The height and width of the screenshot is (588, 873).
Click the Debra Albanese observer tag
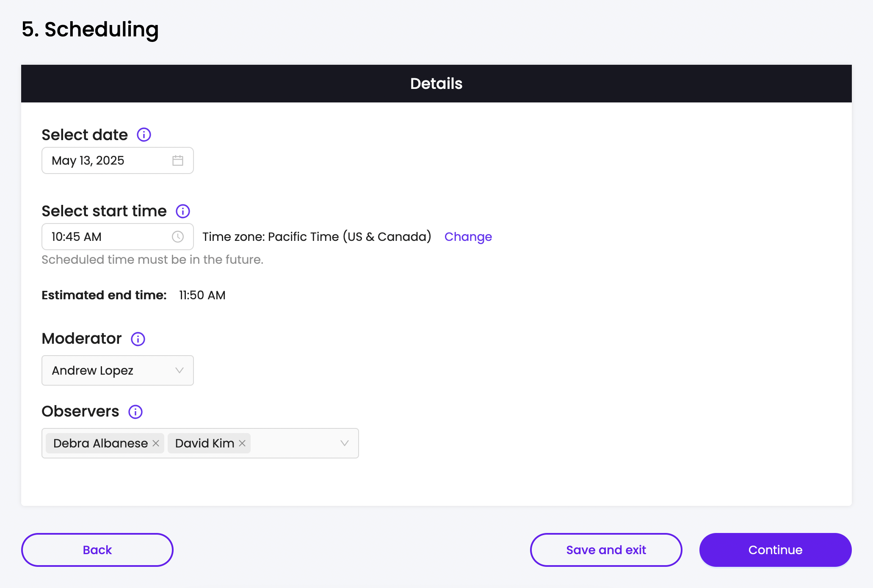(x=105, y=443)
